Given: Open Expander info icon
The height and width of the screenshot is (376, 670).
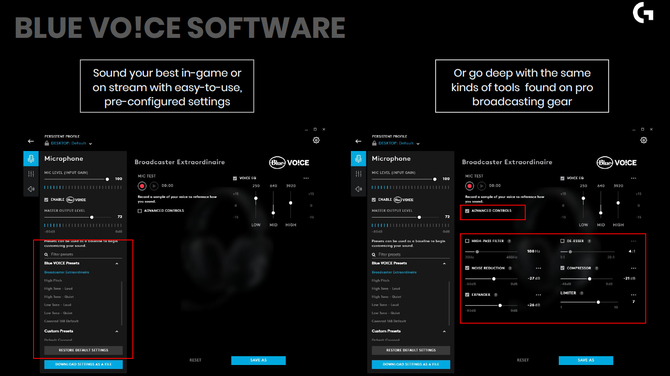Looking at the screenshot, I should pos(496,294).
